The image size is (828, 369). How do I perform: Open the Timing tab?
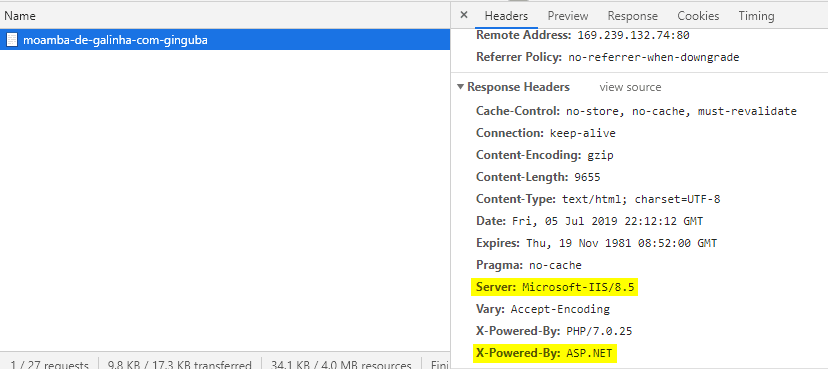click(x=756, y=16)
